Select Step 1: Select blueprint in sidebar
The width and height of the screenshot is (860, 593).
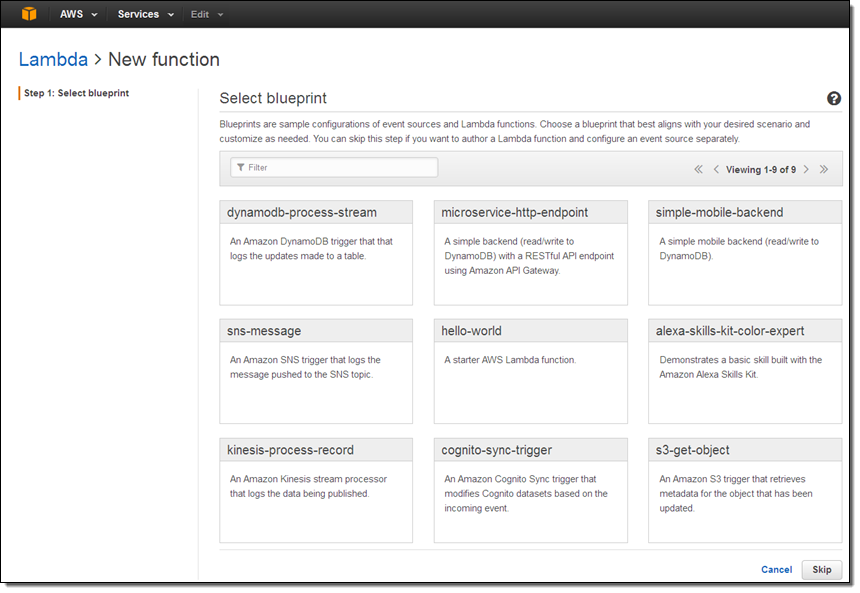click(76, 93)
